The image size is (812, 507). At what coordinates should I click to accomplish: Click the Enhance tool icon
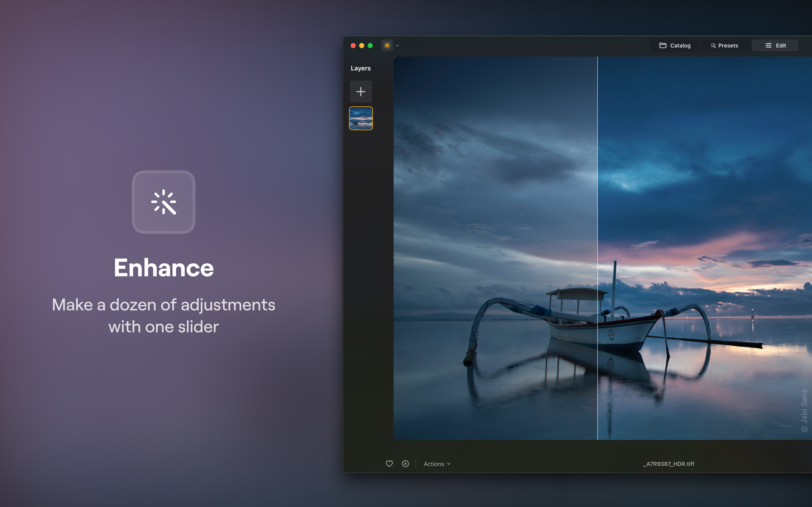click(x=164, y=202)
